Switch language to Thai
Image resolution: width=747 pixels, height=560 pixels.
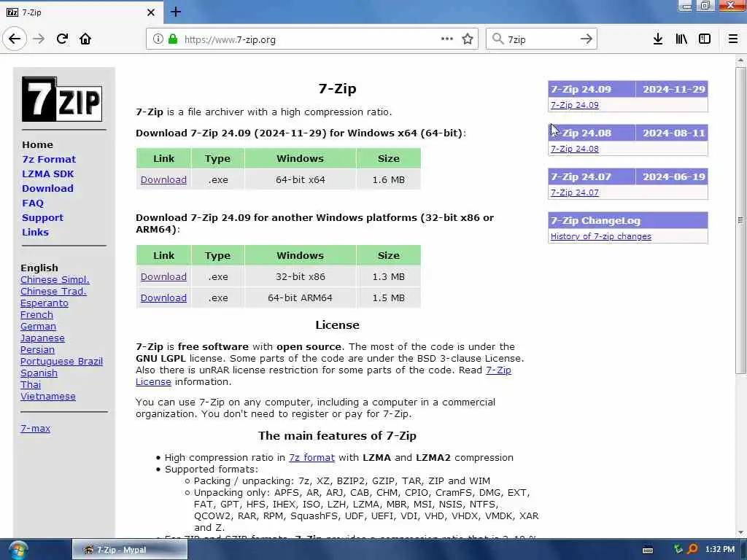click(31, 385)
